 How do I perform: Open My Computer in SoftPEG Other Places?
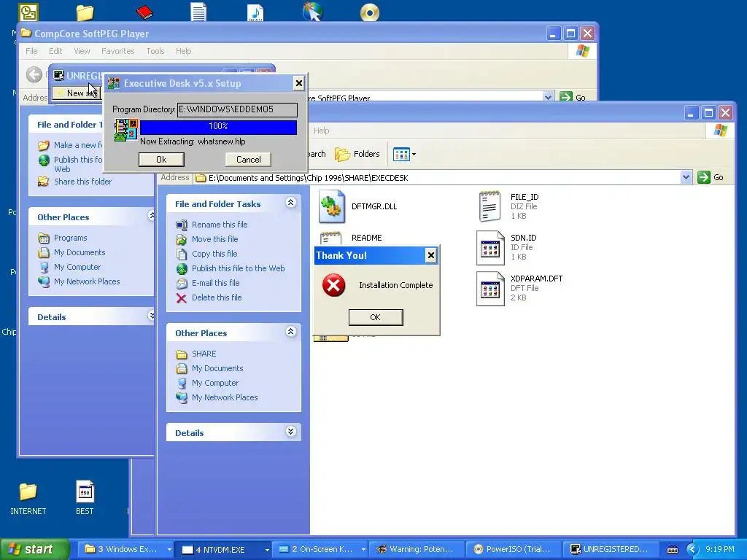(77, 267)
